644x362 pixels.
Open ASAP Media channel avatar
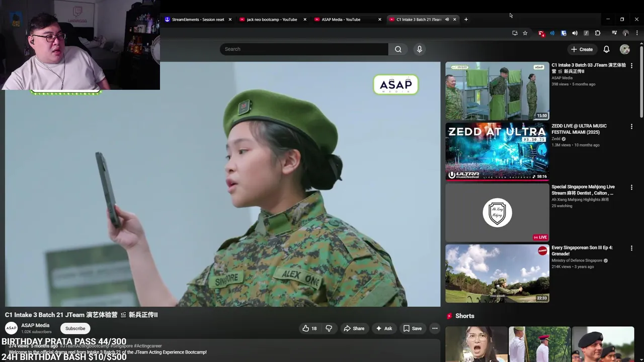click(11, 328)
